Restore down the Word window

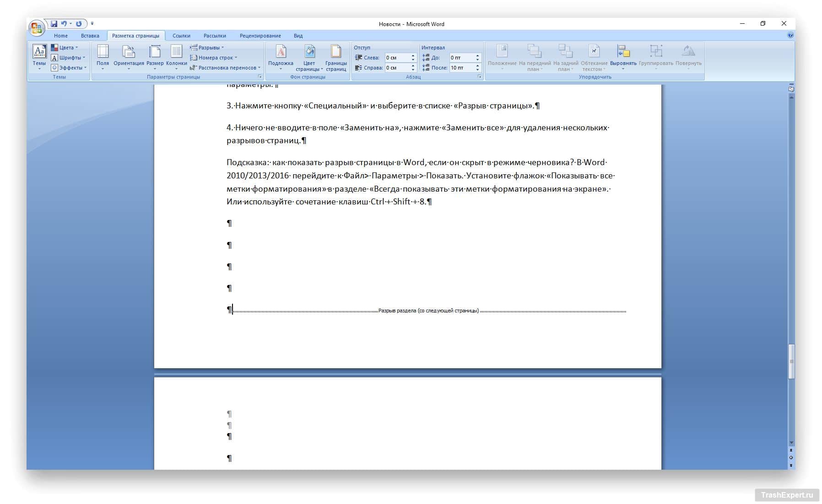pyautogui.click(x=763, y=23)
